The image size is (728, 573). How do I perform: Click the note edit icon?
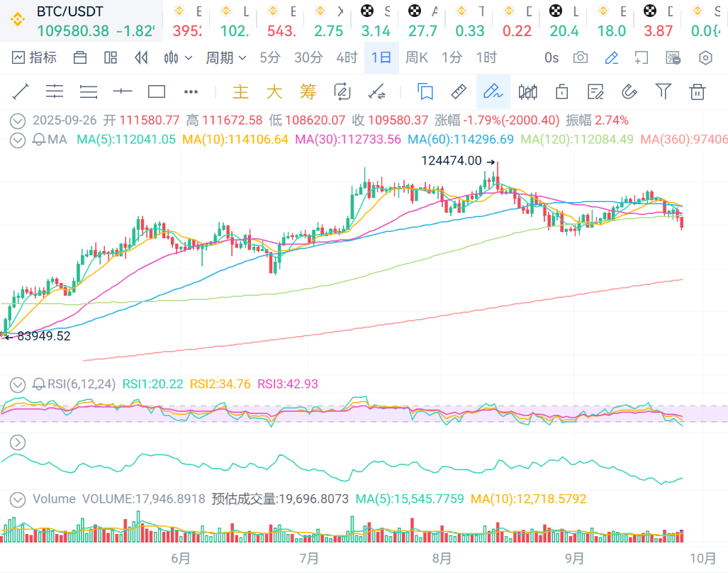[595, 91]
